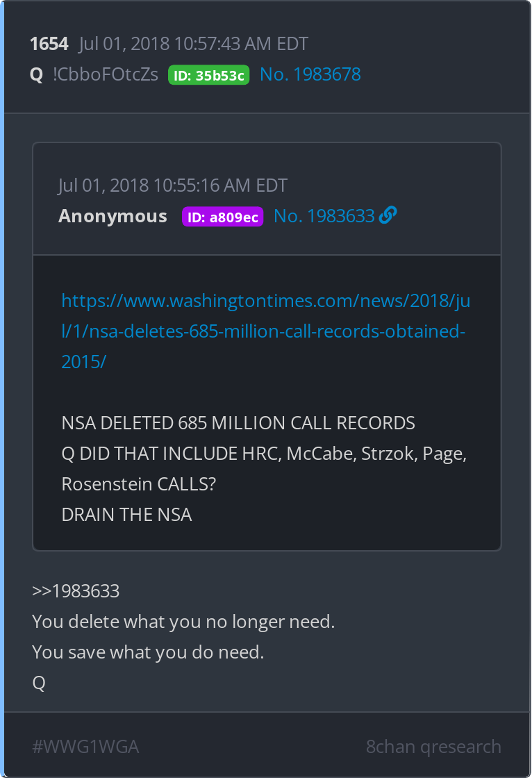The width and height of the screenshot is (532, 778).
Task: Click "You delete what you no longer need."
Action: click(183, 622)
